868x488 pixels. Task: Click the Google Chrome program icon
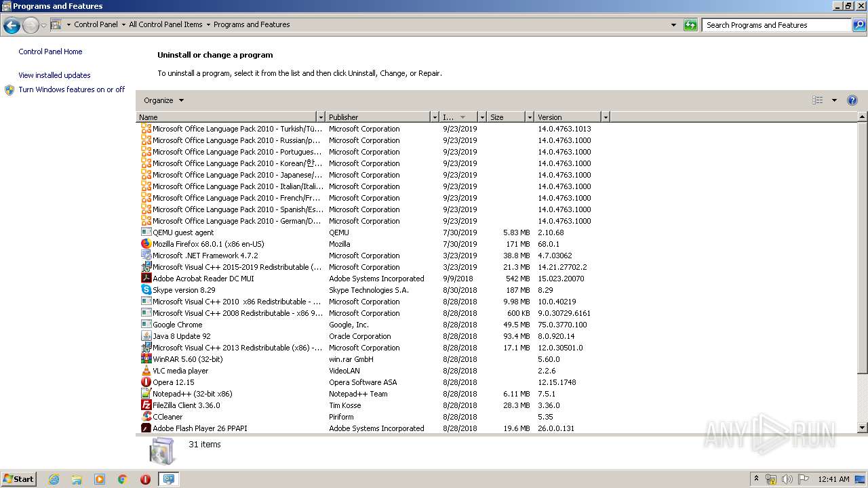146,325
